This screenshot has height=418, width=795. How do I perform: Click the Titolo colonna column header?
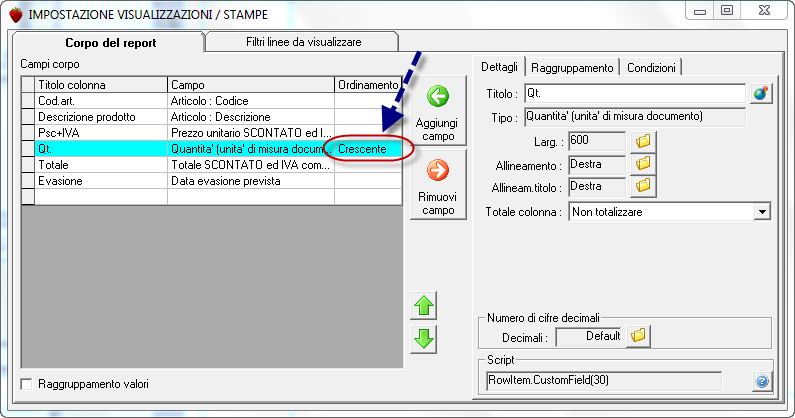[100, 85]
